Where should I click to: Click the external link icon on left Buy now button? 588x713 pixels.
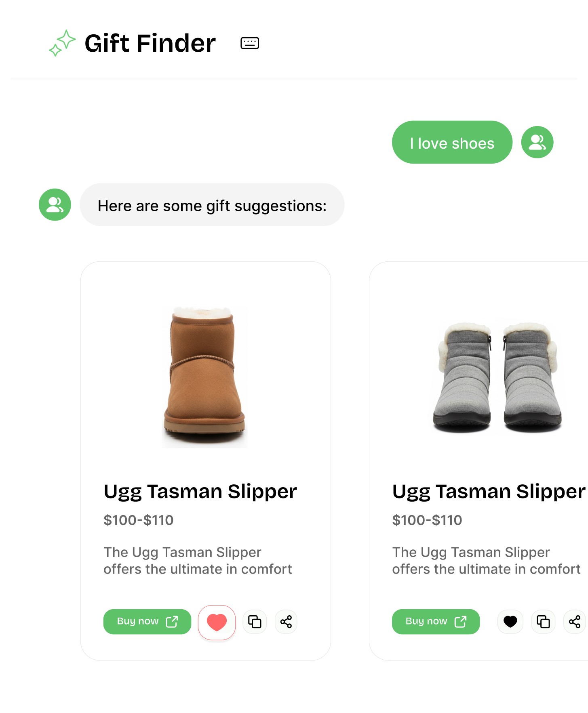pos(173,622)
